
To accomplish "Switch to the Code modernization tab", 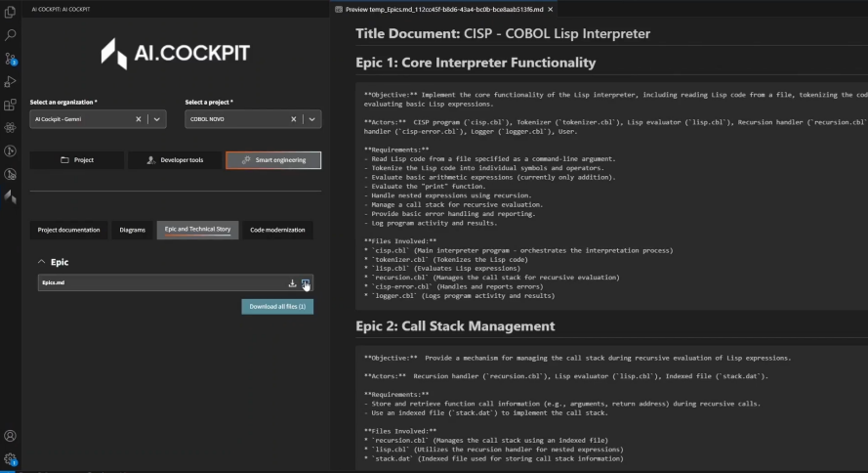I will coord(277,231).
